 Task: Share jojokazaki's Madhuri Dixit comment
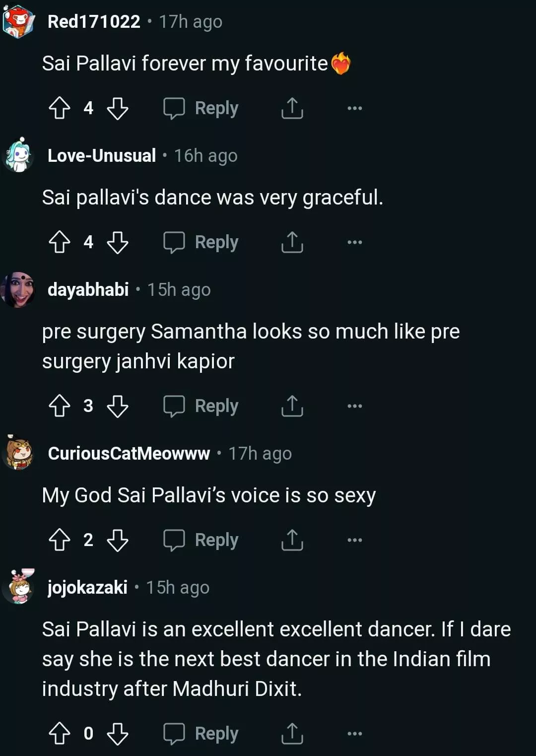click(x=292, y=733)
